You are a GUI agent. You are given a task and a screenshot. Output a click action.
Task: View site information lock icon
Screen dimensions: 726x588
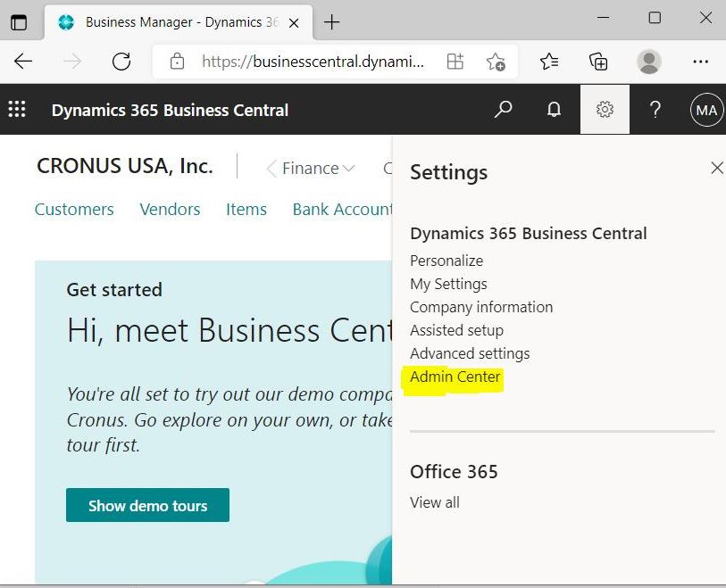coord(177,61)
